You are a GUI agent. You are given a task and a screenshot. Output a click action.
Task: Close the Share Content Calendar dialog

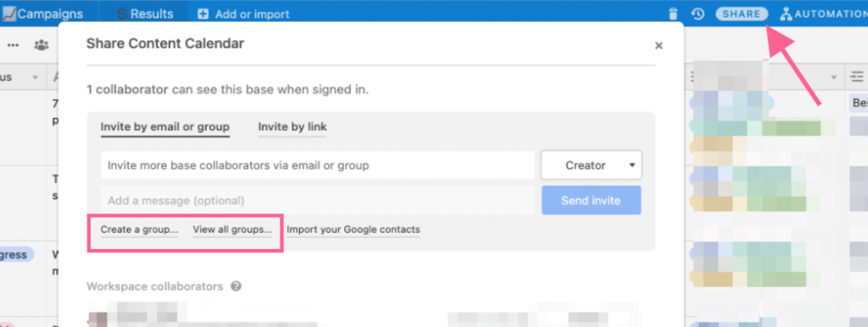[659, 46]
